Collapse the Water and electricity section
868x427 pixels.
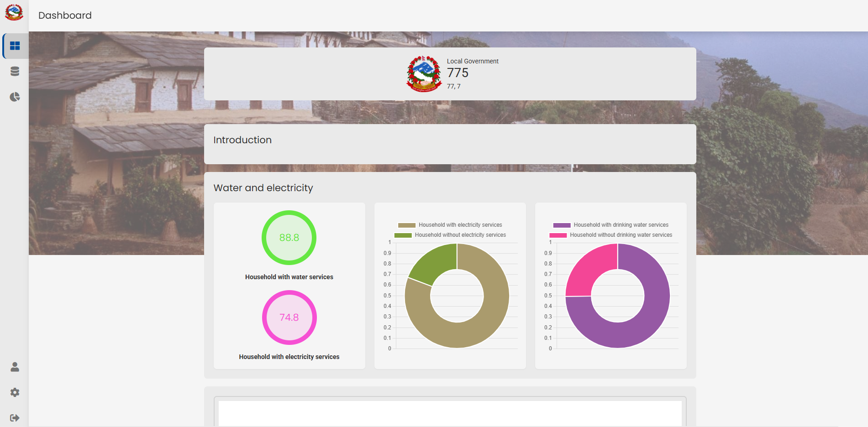[x=263, y=187]
